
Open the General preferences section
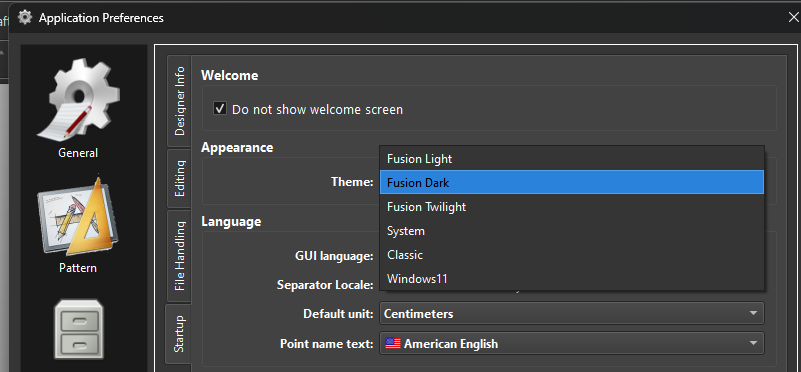[78, 107]
